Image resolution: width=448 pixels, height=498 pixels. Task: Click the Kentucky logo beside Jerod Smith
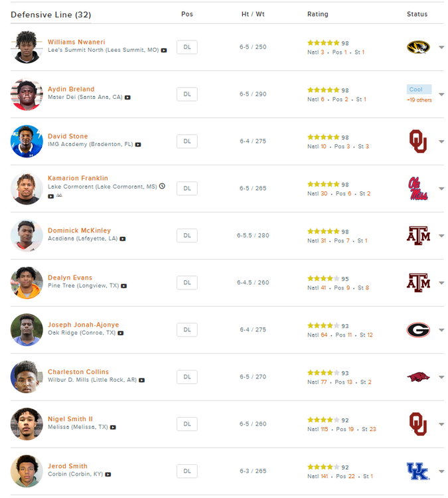[418, 471]
